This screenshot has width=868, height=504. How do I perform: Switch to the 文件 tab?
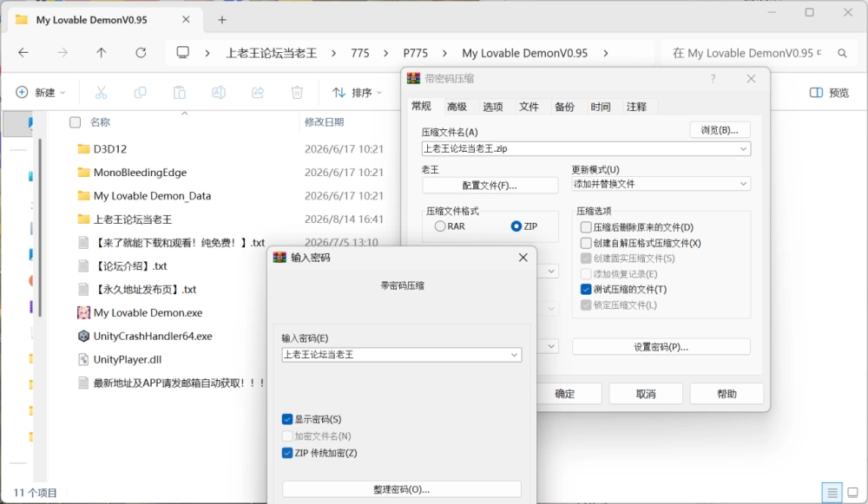529,107
